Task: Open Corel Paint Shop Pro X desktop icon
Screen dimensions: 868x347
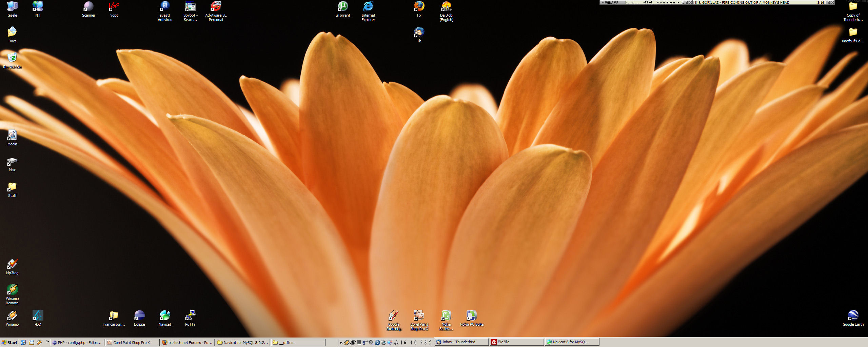Action: tap(419, 320)
